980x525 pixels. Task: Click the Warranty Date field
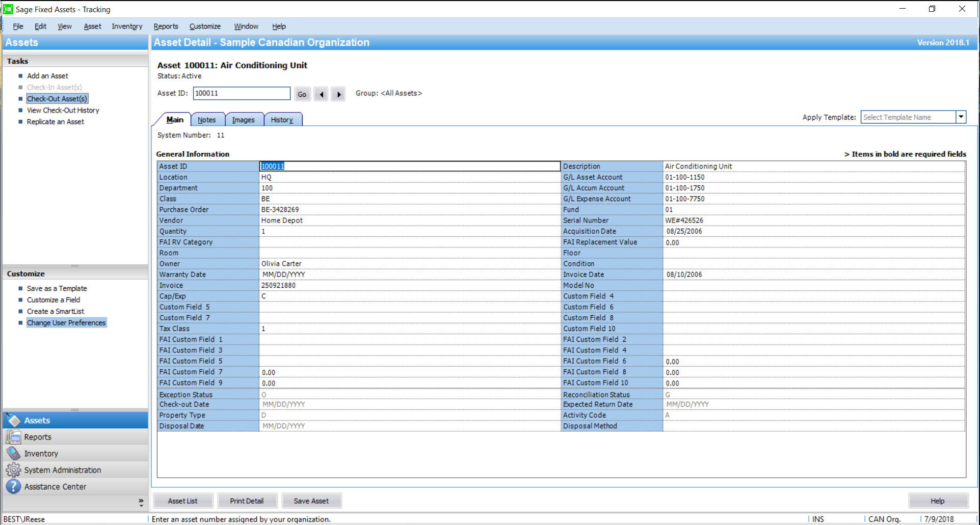click(410, 274)
